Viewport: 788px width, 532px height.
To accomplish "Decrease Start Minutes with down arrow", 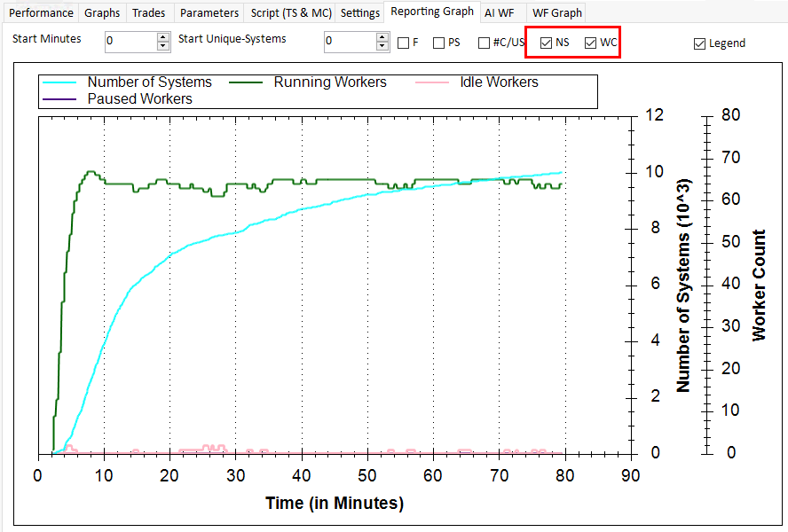I will click(x=163, y=46).
